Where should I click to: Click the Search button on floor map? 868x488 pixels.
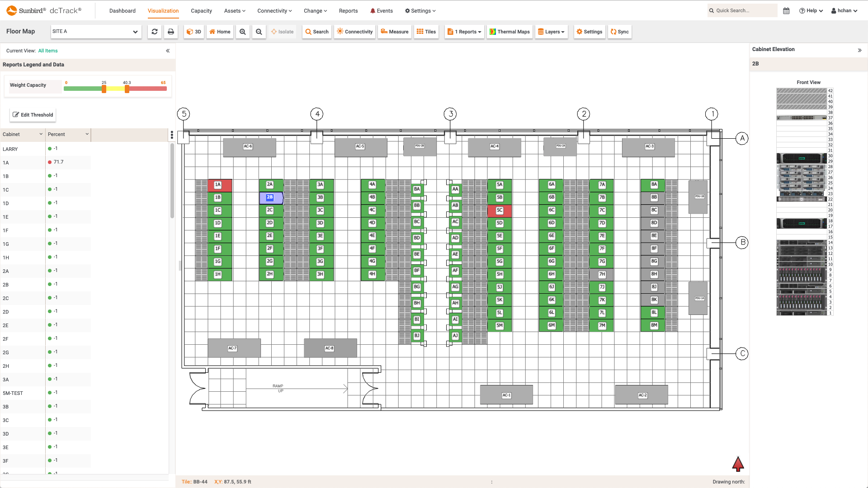coord(316,32)
